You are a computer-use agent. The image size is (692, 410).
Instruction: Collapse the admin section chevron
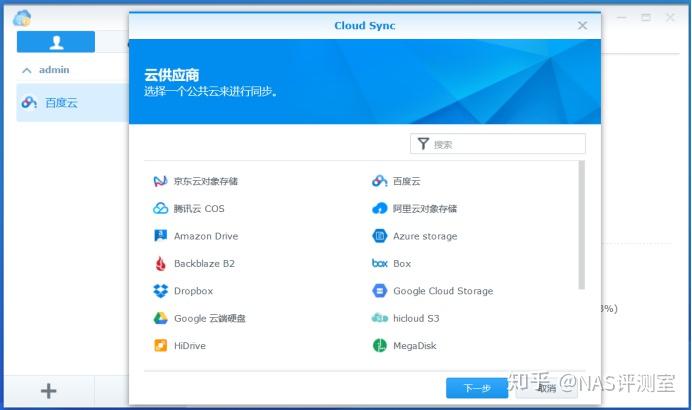(x=27, y=70)
